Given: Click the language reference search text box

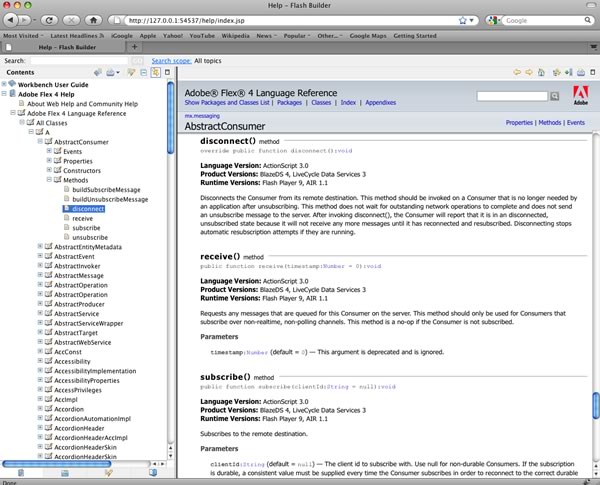Looking at the screenshot, I should point(512,96).
